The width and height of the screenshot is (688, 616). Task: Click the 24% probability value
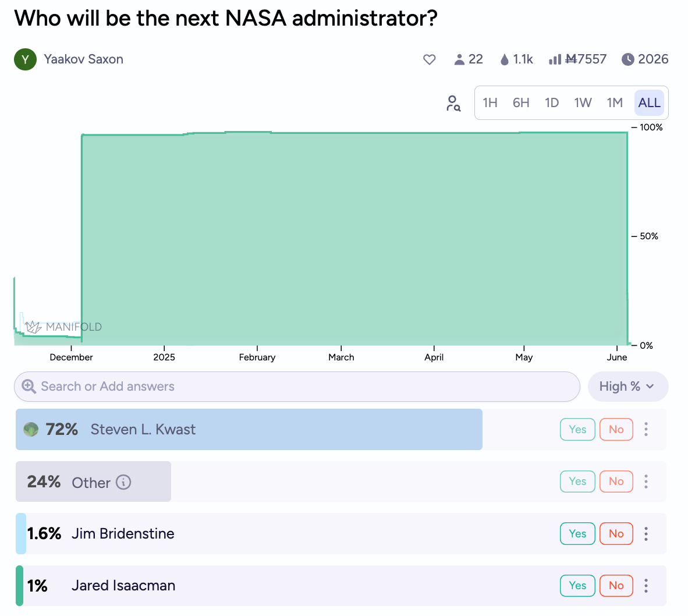[x=44, y=482]
